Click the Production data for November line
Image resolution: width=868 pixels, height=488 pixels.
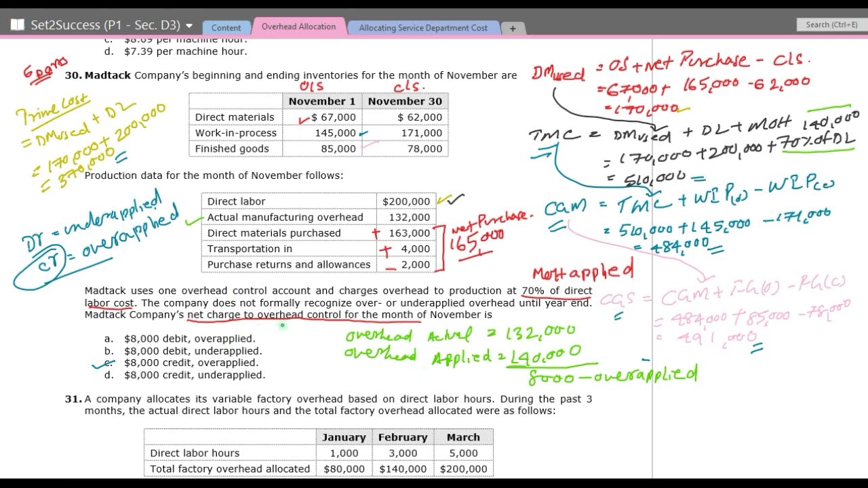[x=214, y=175]
